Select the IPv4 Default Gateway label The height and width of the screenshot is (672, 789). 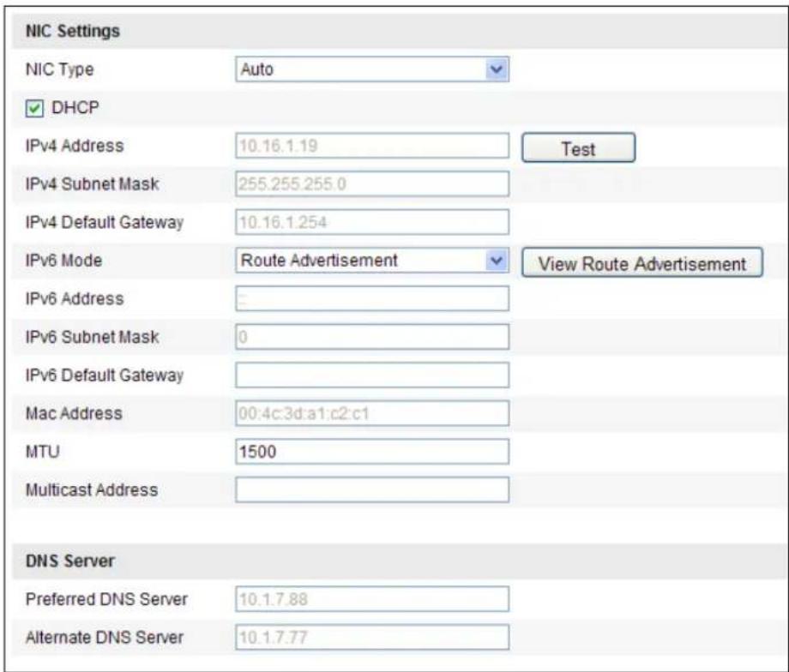point(105,222)
